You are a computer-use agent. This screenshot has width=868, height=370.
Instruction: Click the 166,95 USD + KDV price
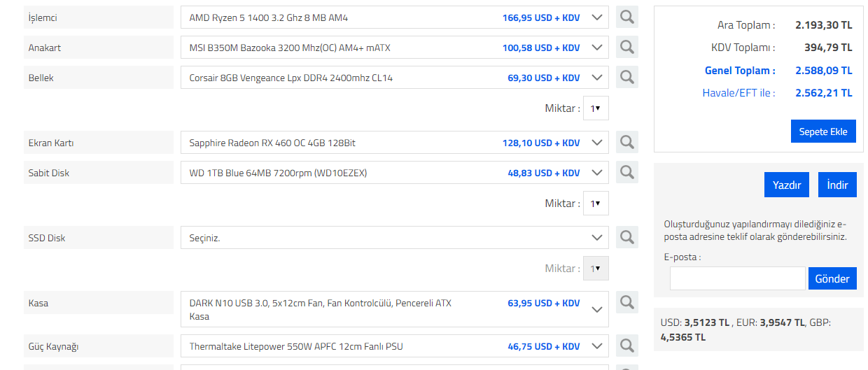point(541,17)
